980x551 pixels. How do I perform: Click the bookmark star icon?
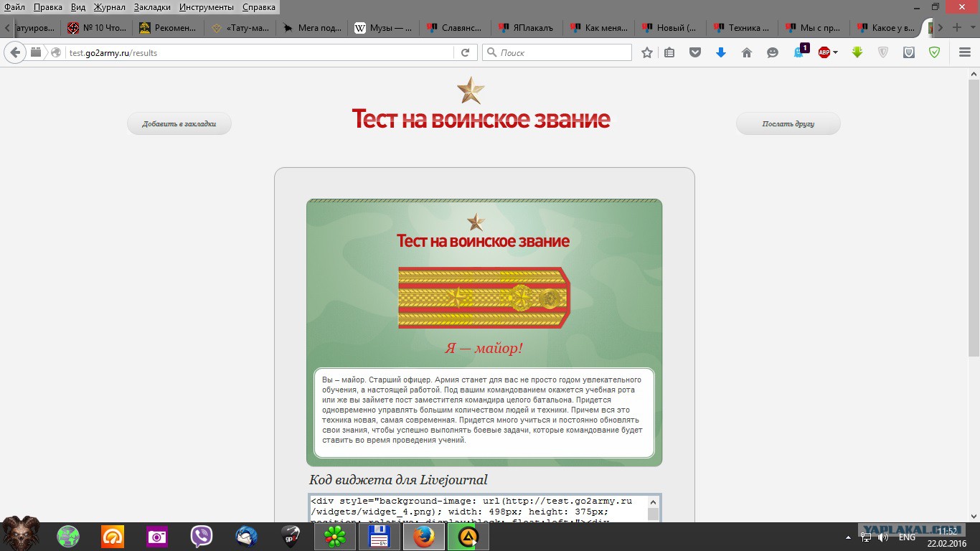point(647,52)
